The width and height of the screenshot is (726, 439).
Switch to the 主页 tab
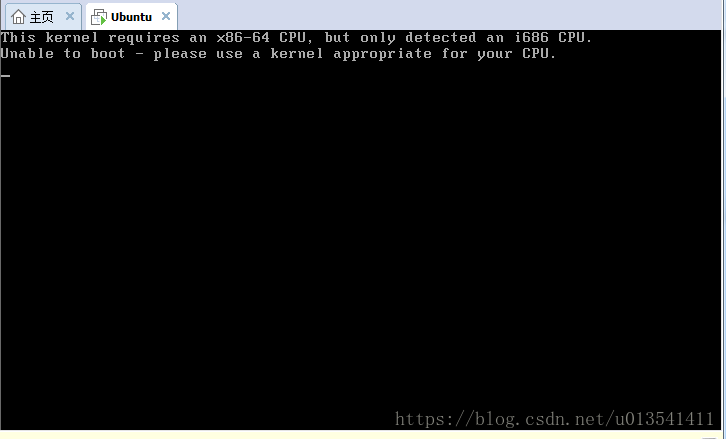(43, 17)
